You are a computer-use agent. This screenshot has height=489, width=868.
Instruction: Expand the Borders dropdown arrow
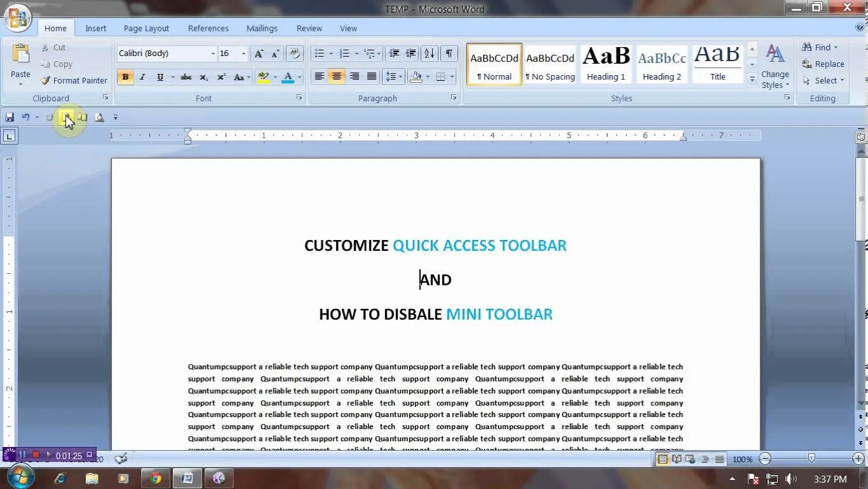(x=452, y=76)
